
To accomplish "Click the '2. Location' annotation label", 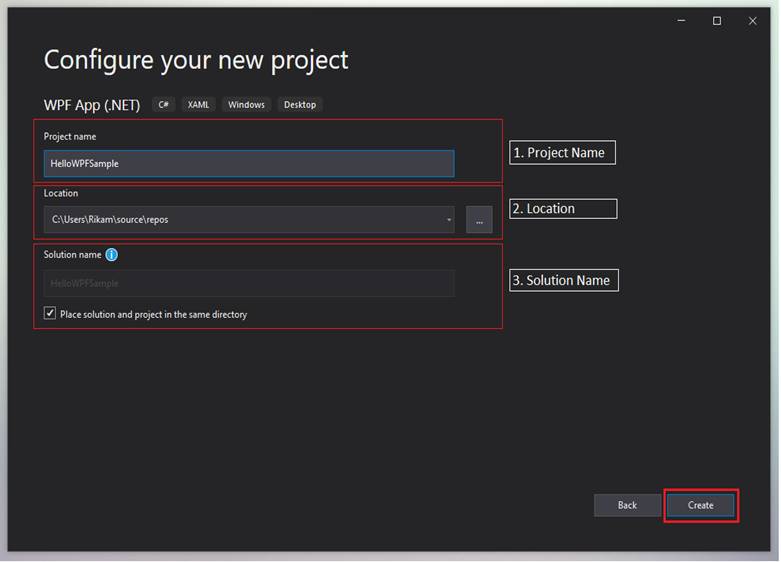I will 562,209.
